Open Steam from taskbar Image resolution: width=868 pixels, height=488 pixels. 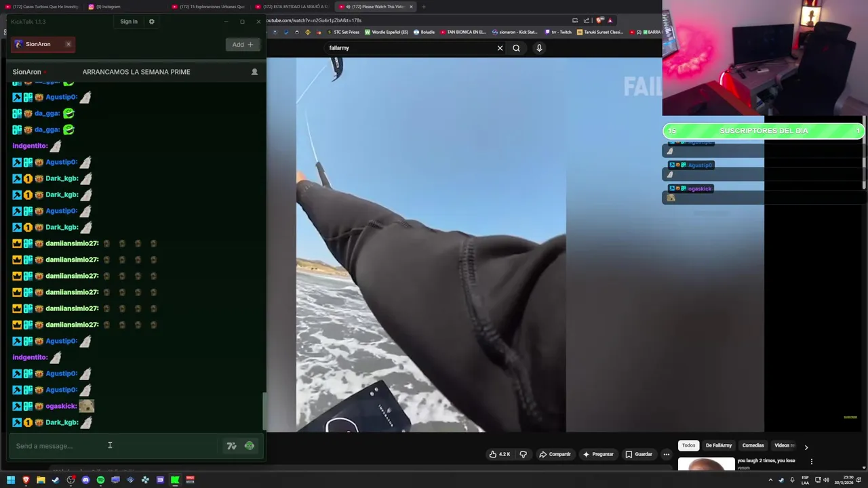click(56, 480)
